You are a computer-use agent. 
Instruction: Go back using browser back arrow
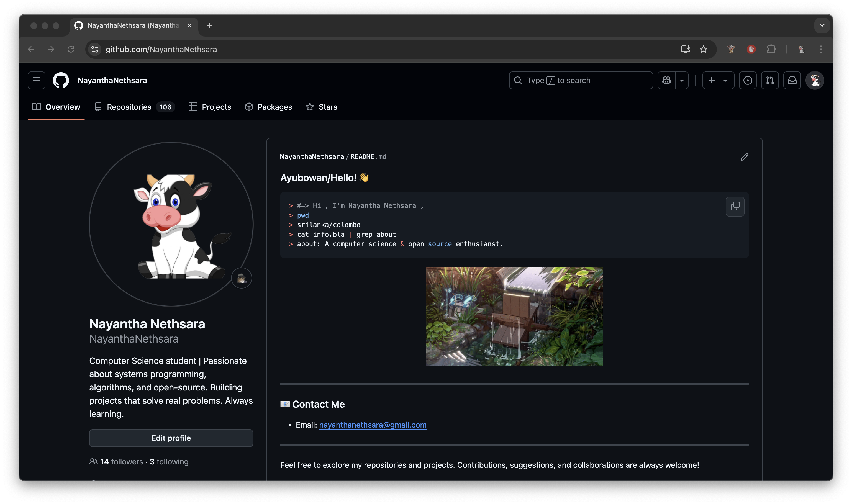(31, 49)
